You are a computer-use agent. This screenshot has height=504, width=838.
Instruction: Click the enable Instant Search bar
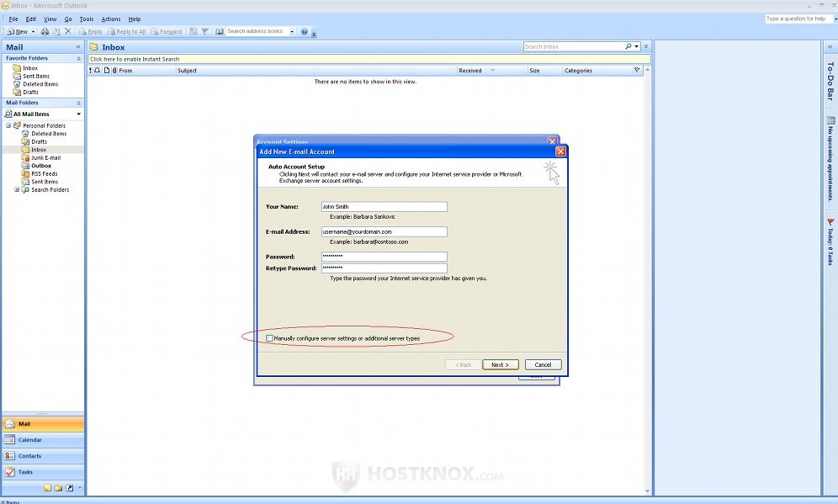[x=369, y=60]
